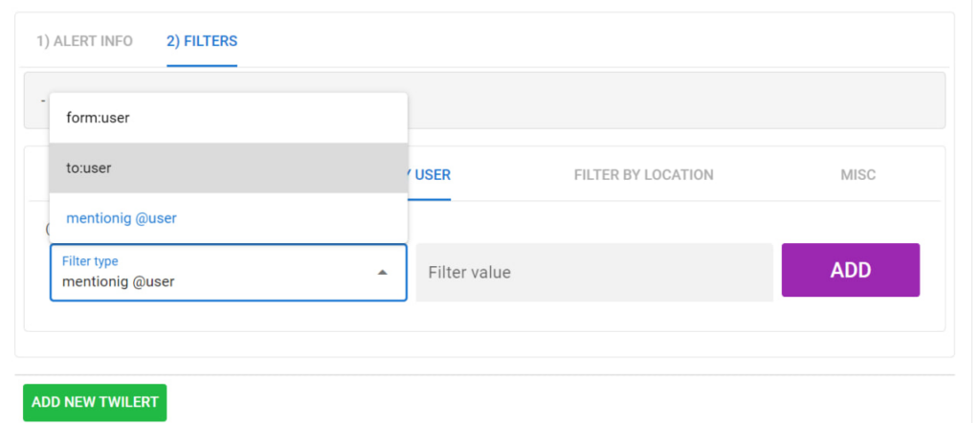Screen dimensions: 980x423
Task: Go to the Misc tab
Action: (857, 175)
